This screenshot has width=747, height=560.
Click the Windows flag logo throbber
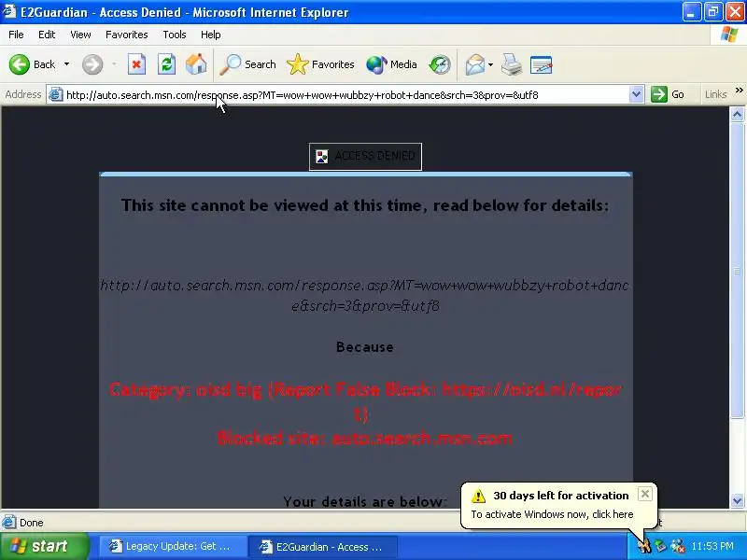click(729, 35)
